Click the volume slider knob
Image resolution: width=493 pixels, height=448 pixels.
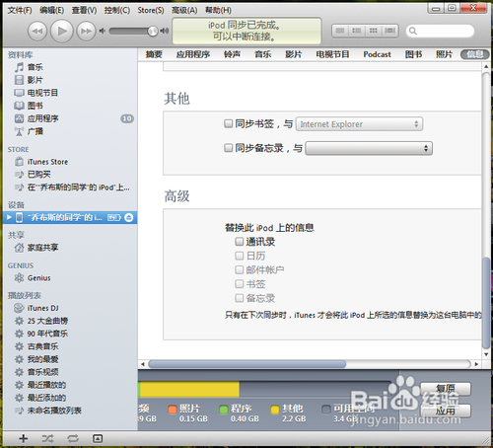(153, 31)
